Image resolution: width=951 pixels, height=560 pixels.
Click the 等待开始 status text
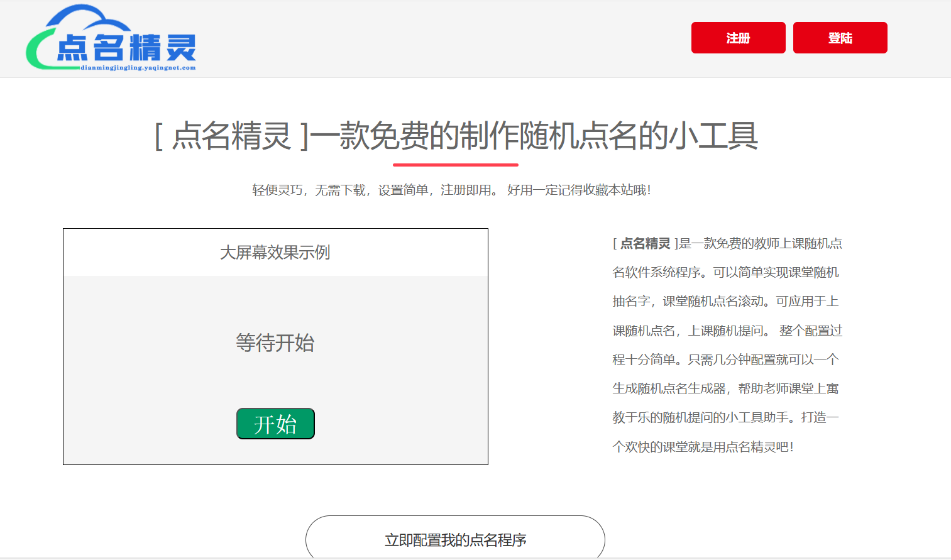pos(275,343)
